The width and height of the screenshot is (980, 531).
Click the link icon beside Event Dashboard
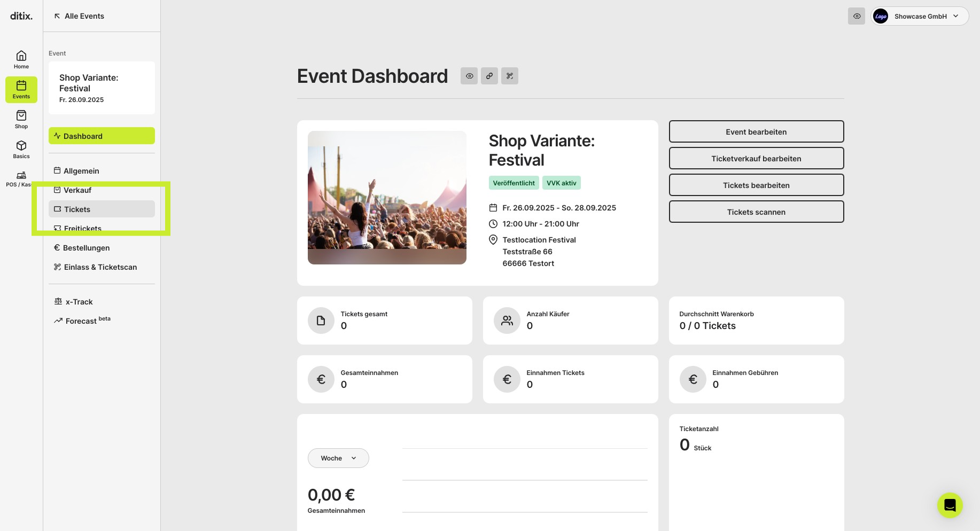(x=489, y=76)
